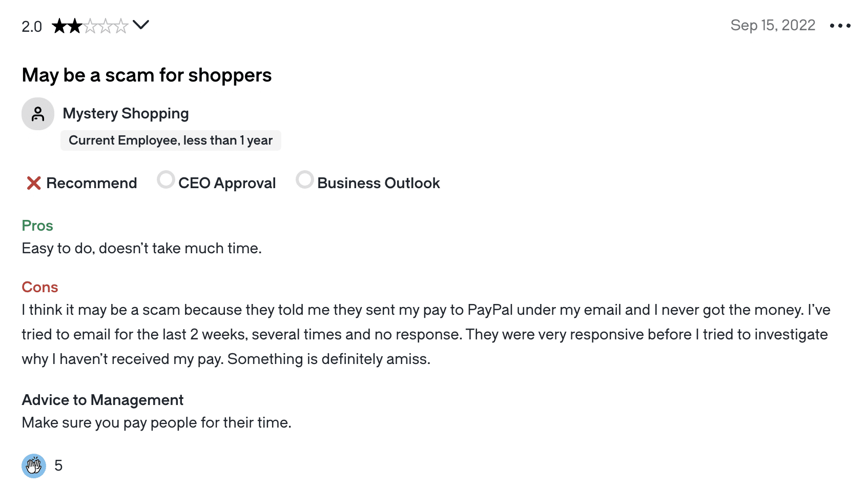Click the Pros heading
The height and width of the screenshot is (486, 868).
point(37,226)
